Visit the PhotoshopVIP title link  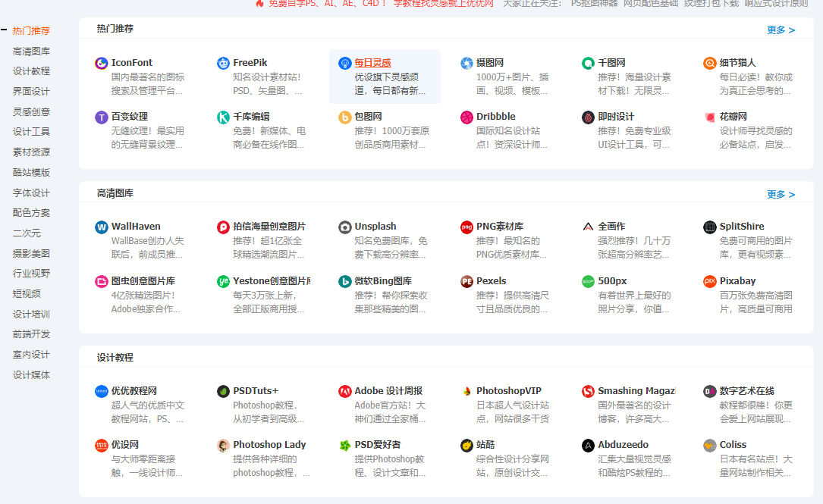[x=509, y=391]
